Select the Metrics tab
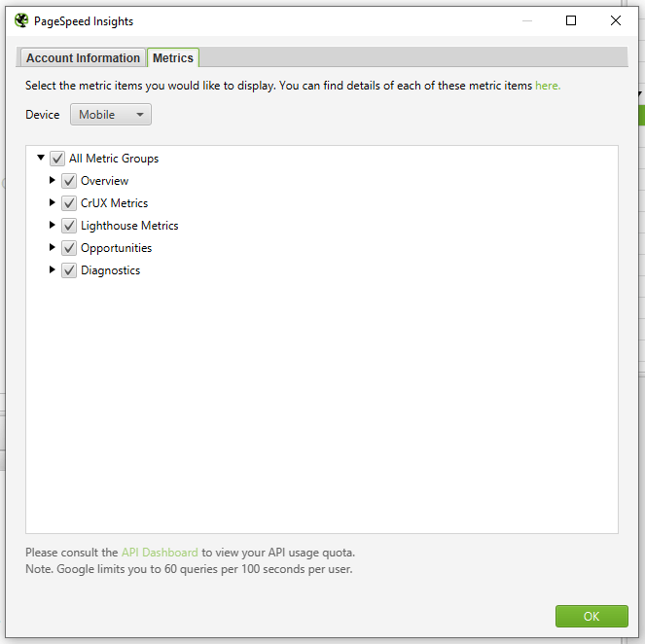Image resolution: width=645 pixels, height=644 pixels. 173,58
